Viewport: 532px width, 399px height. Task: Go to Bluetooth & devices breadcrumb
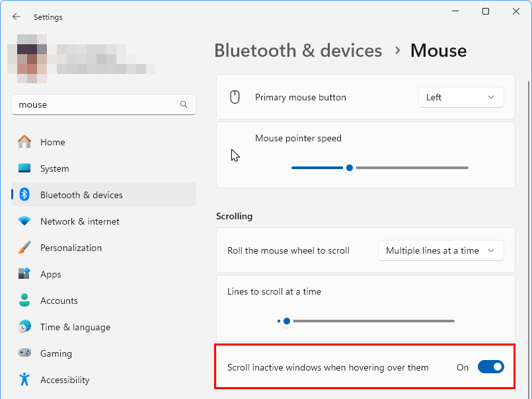point(298,51)
